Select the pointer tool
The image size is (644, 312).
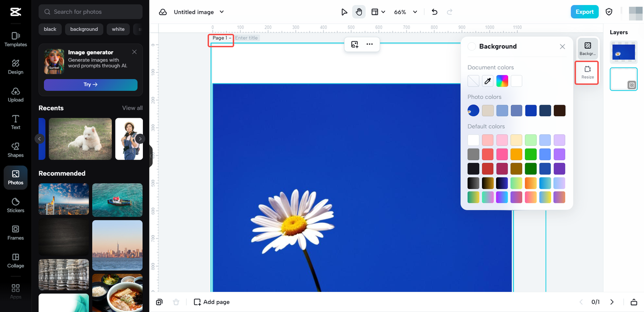[344, 12]
